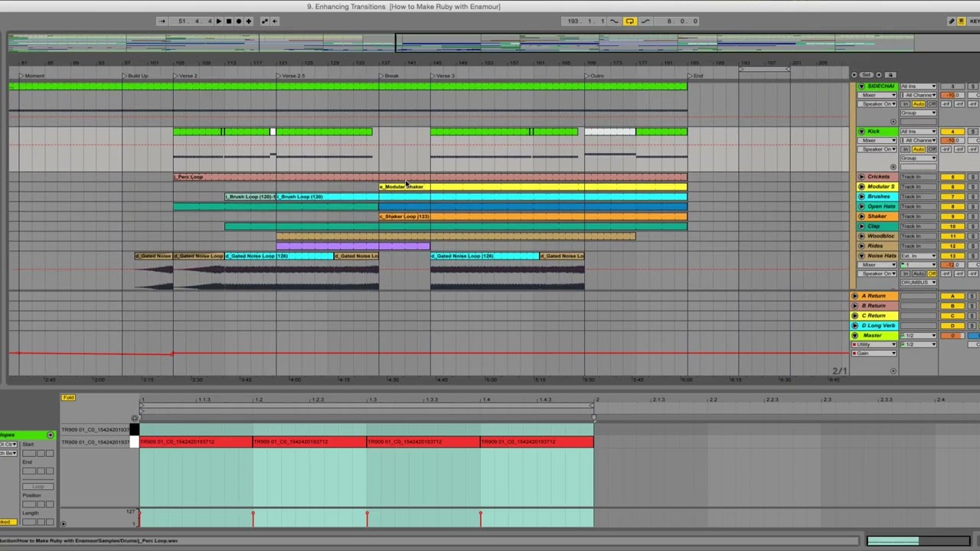Screen dimensions: 980x551
Task: Toggle Clap track activator number 10
Action: [952, 227]
